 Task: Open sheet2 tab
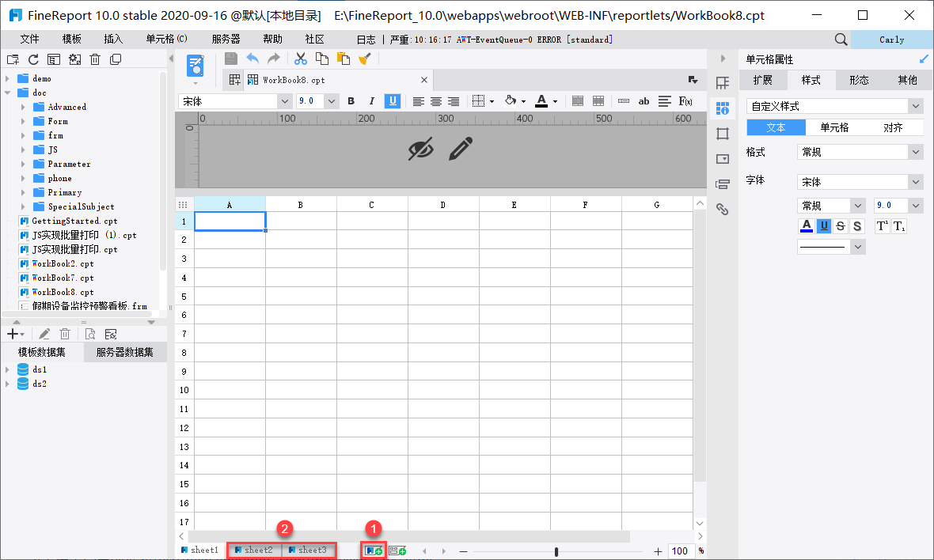point(254,551)
